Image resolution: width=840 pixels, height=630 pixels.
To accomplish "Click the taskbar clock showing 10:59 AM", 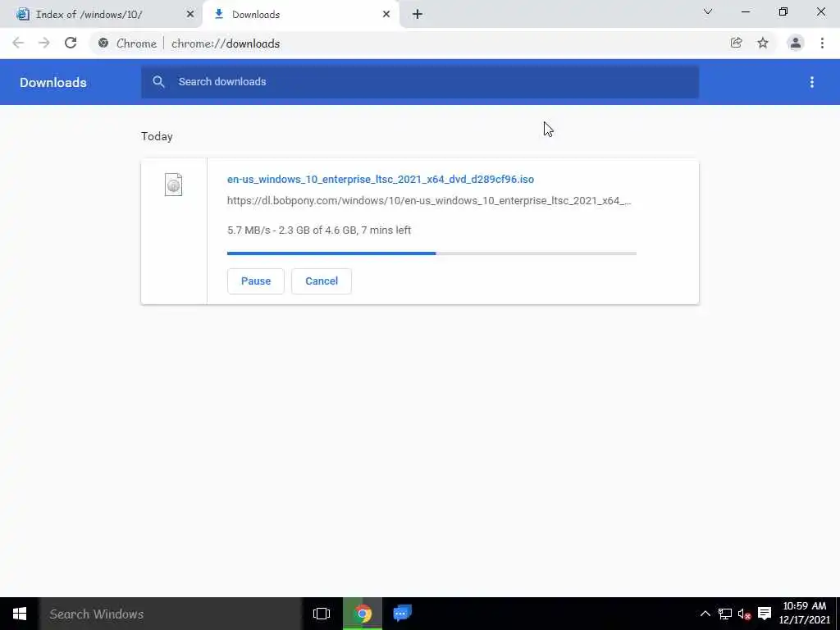I will pyautogui.click(x=804, y=614).
